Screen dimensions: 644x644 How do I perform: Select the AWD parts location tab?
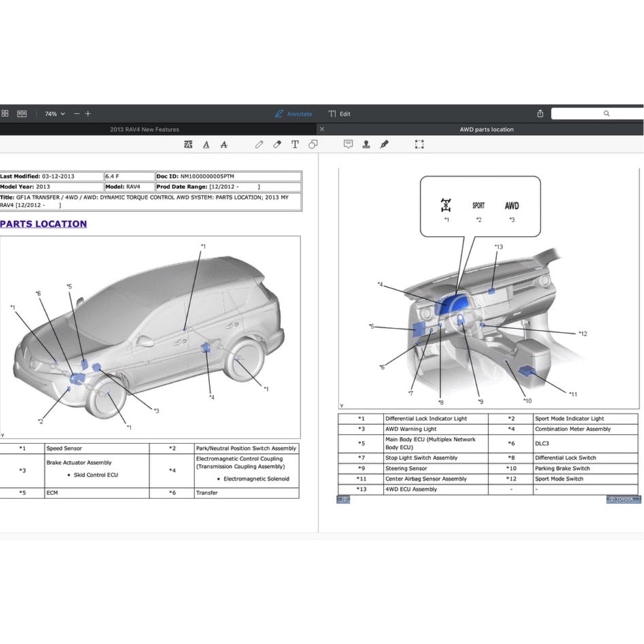(x=486, y=129)
